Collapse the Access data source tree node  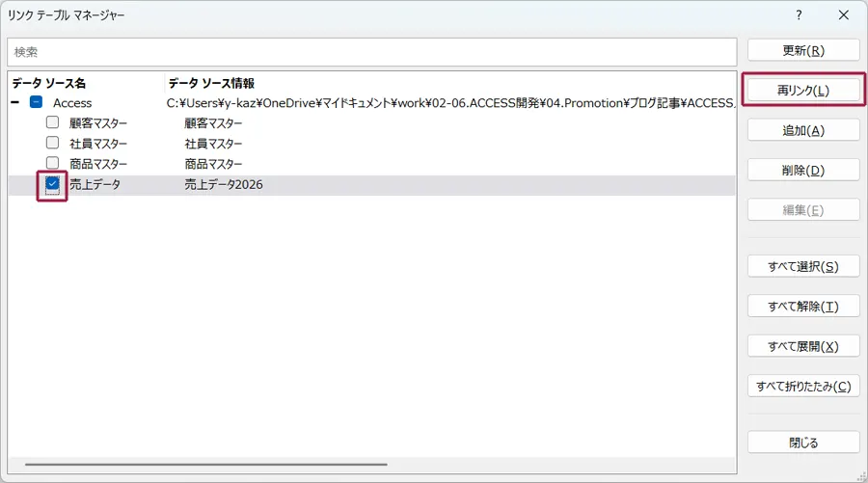point(15,102)
